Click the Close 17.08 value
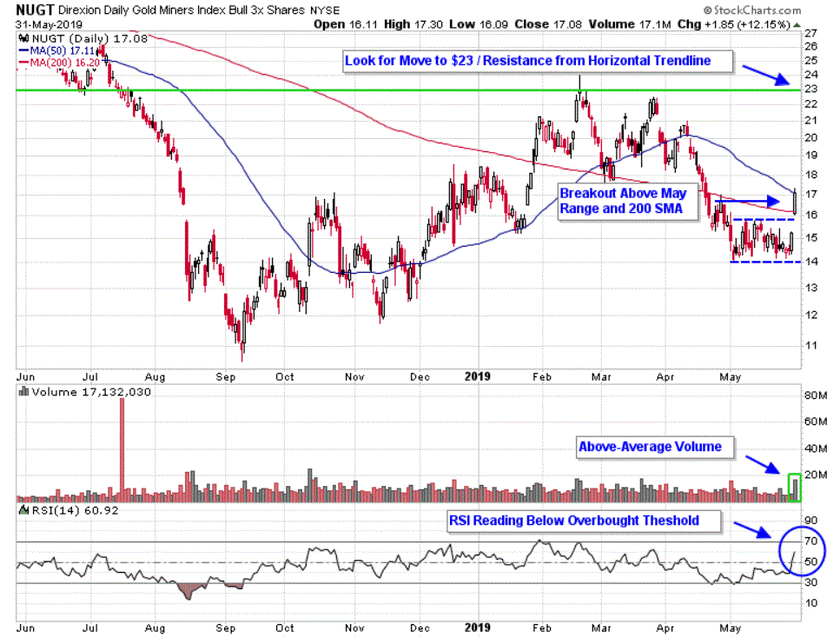The image size is (840, 638). 548,24
